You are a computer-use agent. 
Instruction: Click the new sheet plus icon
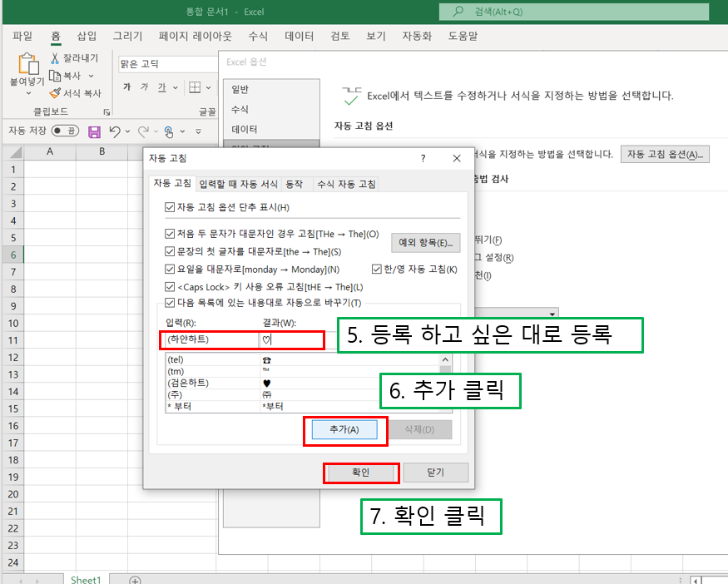click(135, 580)
